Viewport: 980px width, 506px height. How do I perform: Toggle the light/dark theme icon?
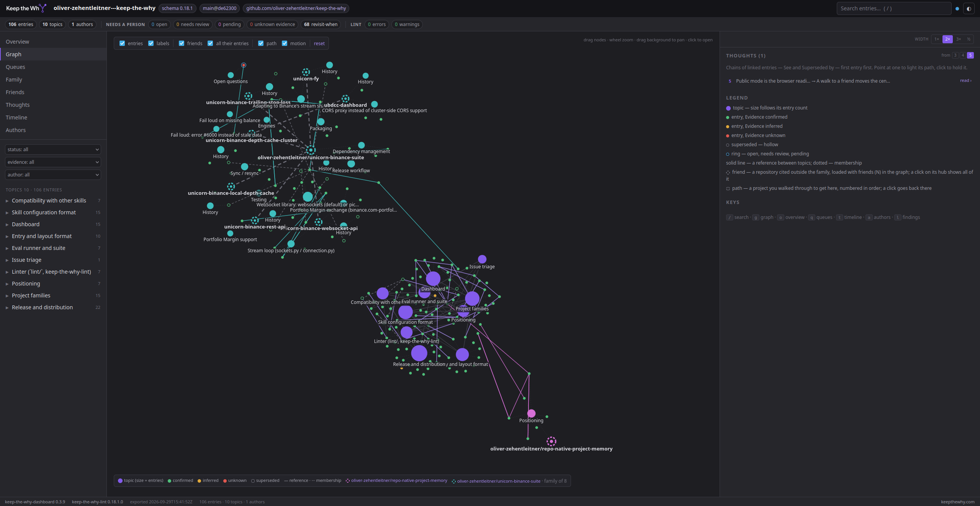(969, 8)
